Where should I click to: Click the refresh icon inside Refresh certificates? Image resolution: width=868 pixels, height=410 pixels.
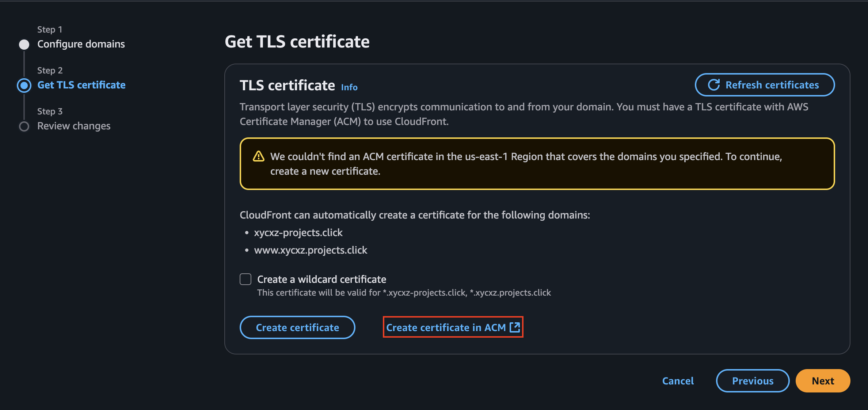coord(714,84)
